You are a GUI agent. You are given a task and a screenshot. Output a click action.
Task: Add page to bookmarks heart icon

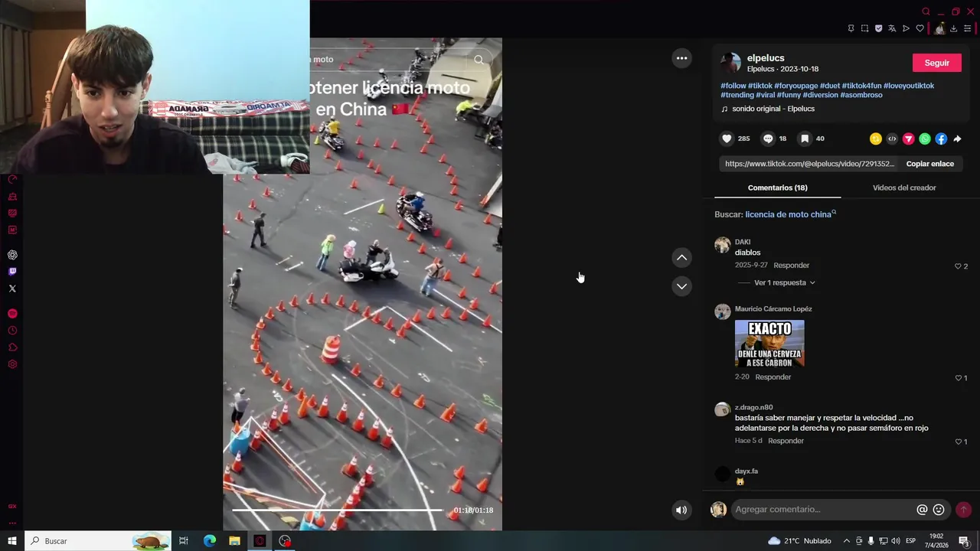920,28
